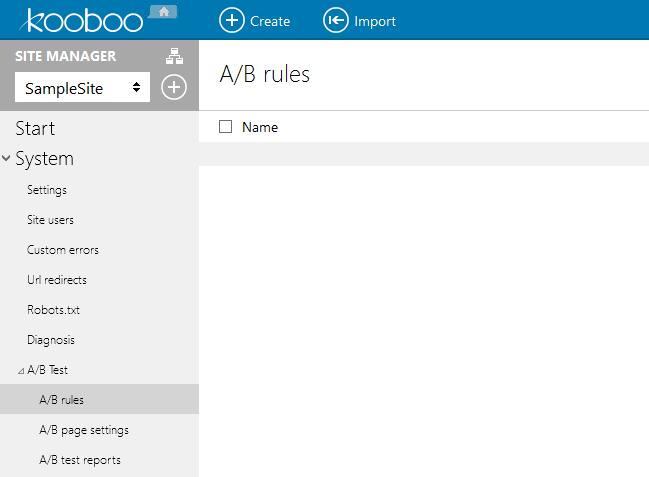Toggle the select-all Name checkbox
This screenshot has width=649, height=477.
click(x=226, y=126)
